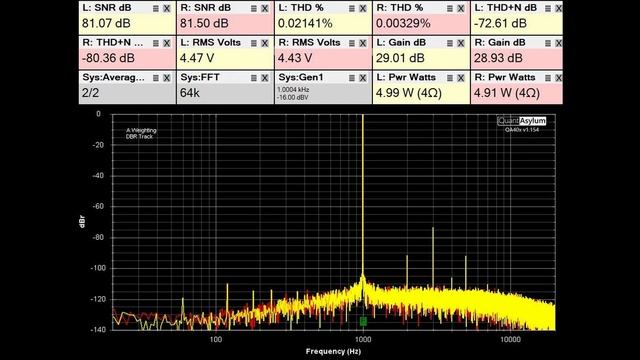Viewport: 640px width, 360px height.
Task: Select the 28.93 dB gain value
Action: coord(498,58)
